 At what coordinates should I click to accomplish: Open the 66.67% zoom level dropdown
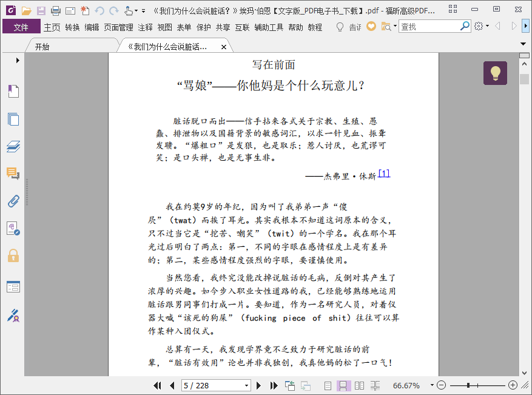(x=432, y=385)
